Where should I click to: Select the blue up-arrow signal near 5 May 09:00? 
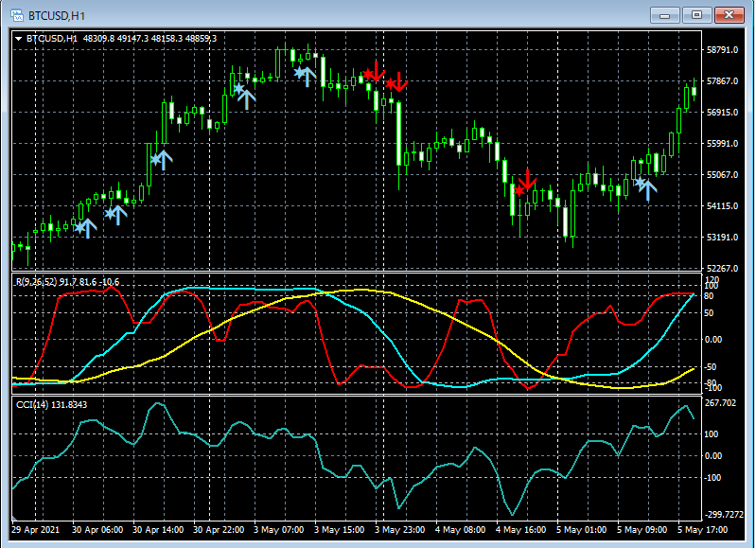pos(647,190)
